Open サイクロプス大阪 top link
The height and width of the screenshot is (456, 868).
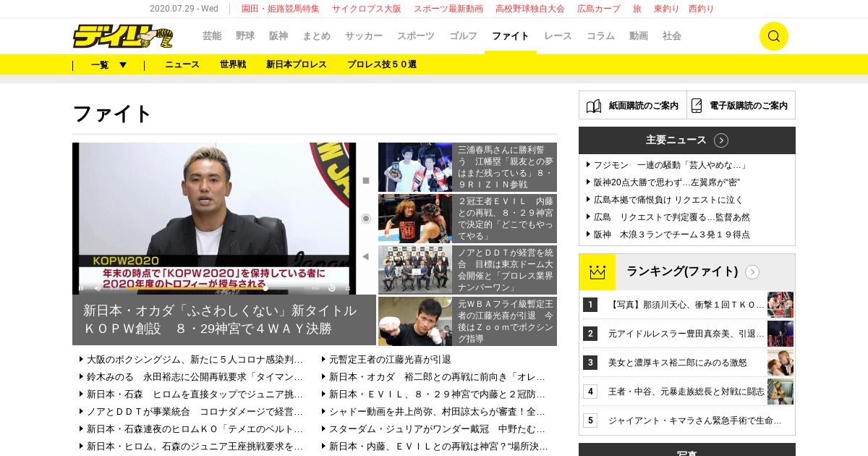(x=367, y=9)
